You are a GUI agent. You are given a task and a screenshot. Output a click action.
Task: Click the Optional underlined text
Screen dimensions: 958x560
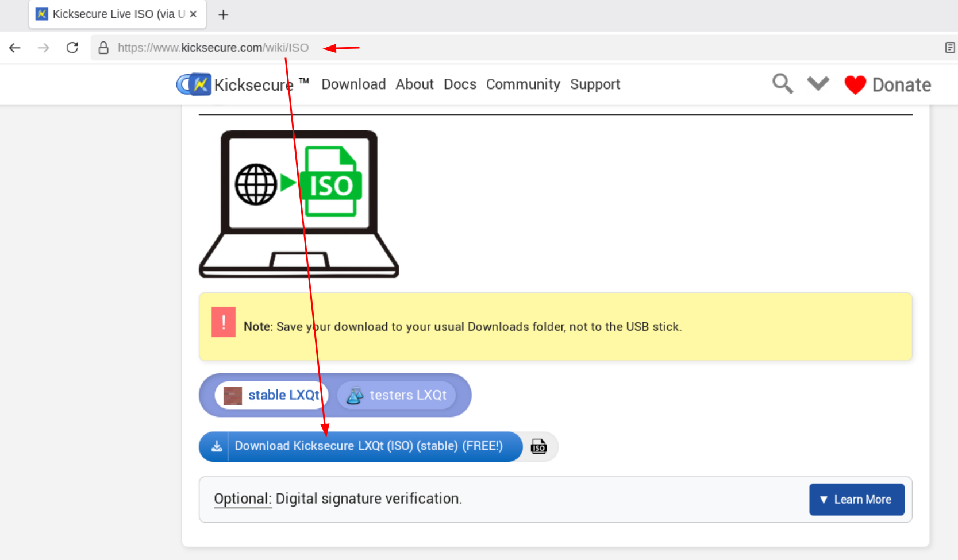click(242, 499)
